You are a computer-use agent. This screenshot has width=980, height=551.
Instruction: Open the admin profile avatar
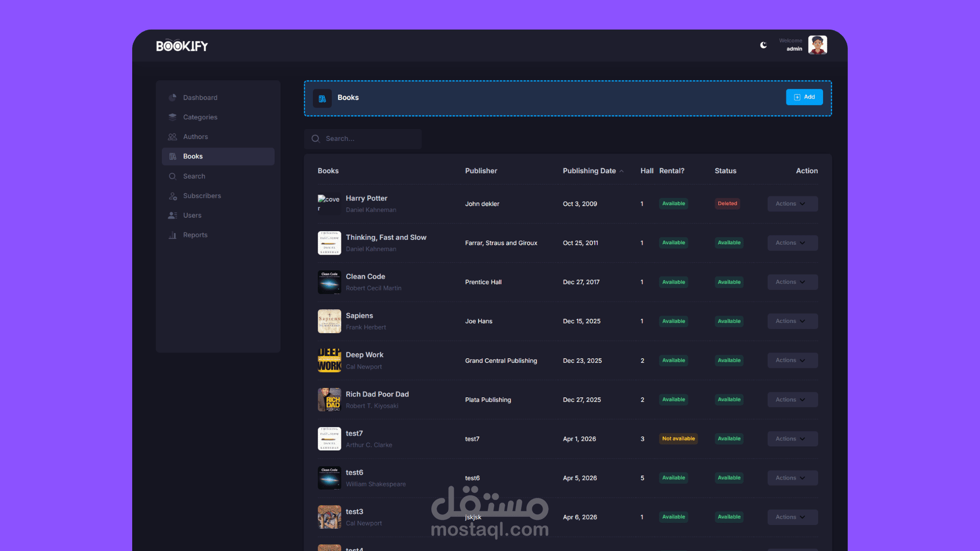tap(818, 45)
